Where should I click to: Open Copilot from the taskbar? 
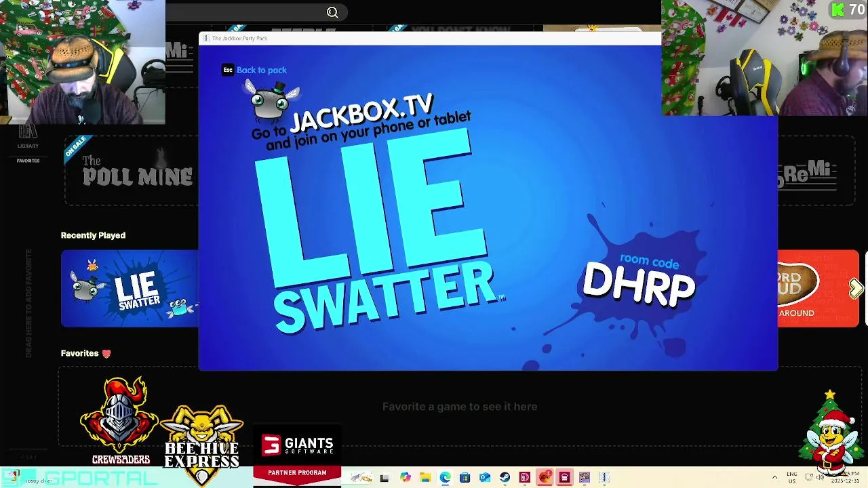(405, 478)
